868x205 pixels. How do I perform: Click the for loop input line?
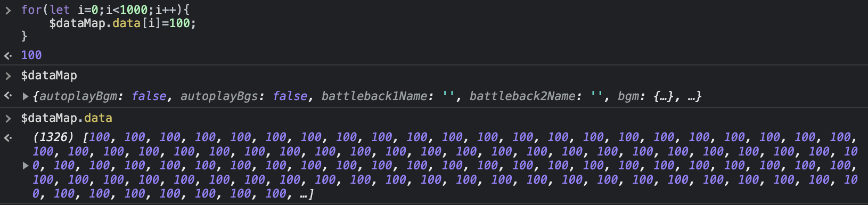coord(105,10)
